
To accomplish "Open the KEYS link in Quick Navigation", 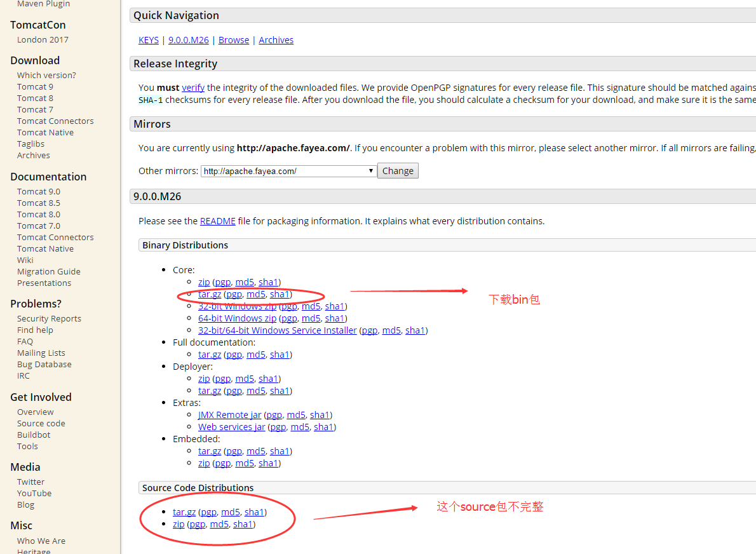I will point(149,40).
